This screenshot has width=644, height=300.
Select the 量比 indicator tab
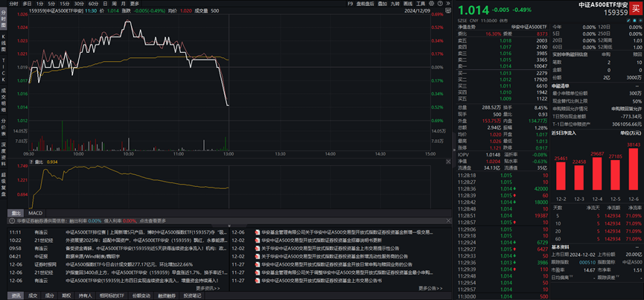tap(16, 213)
